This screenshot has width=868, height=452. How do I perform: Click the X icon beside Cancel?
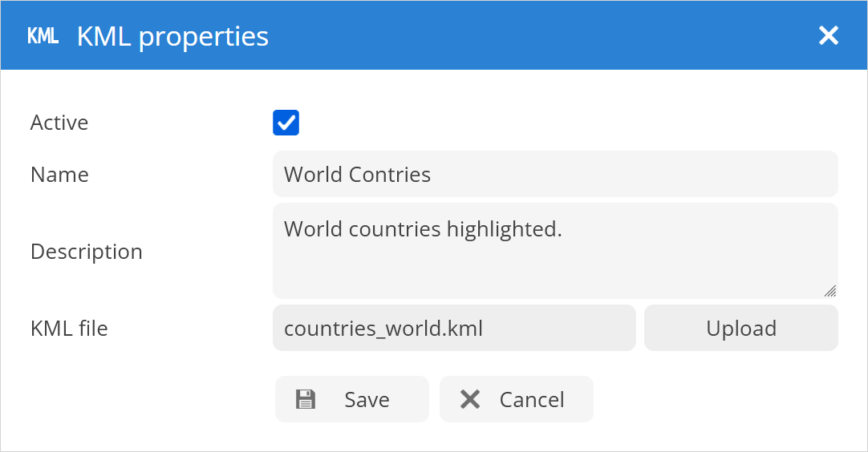[470, 399]
